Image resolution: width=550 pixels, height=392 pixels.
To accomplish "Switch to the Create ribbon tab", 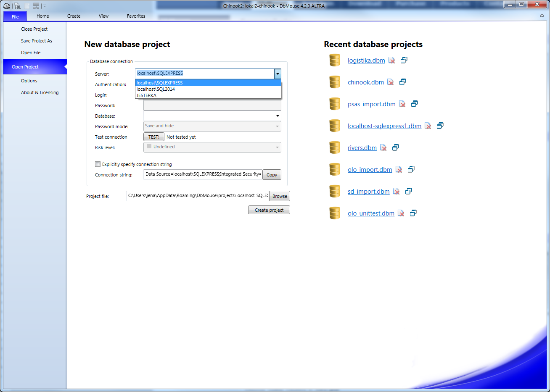I will click(74, 16).
